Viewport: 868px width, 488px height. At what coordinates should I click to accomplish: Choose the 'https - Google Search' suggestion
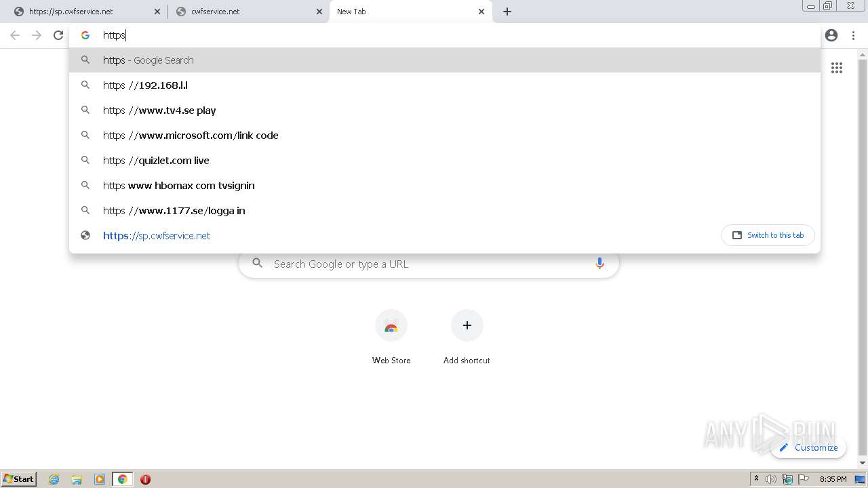point(444,60)
